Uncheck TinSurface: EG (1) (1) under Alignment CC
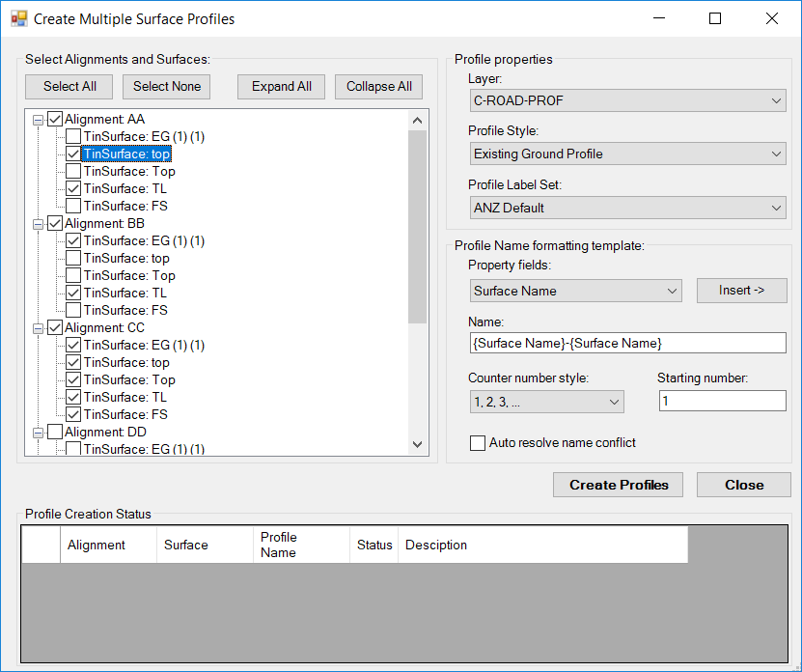This screenshot has height=672, width=802. [73, 345]
